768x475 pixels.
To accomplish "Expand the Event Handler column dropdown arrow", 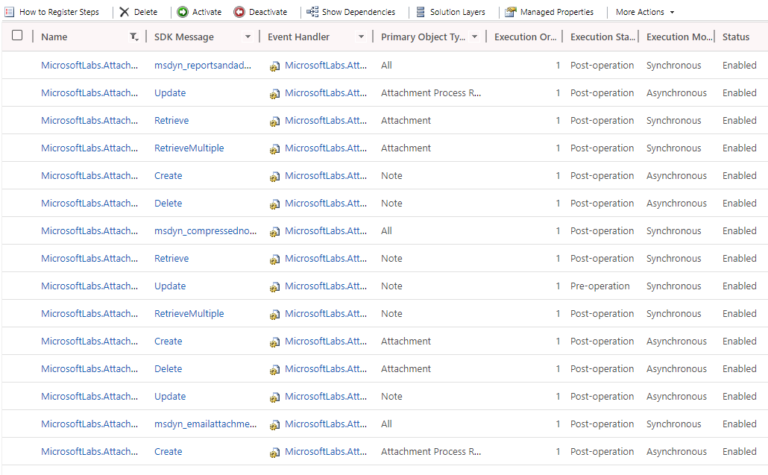I will 361,37.
